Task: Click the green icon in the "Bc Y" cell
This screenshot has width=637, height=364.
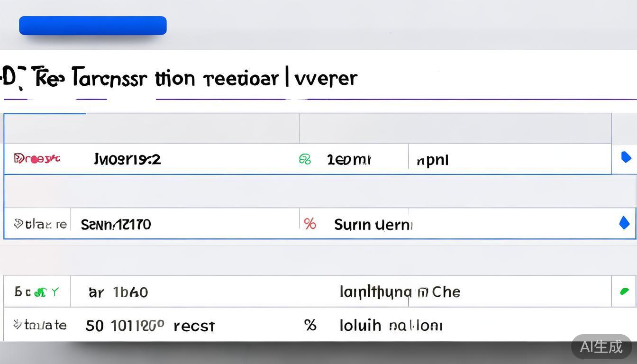Action: tap(41, 292)
